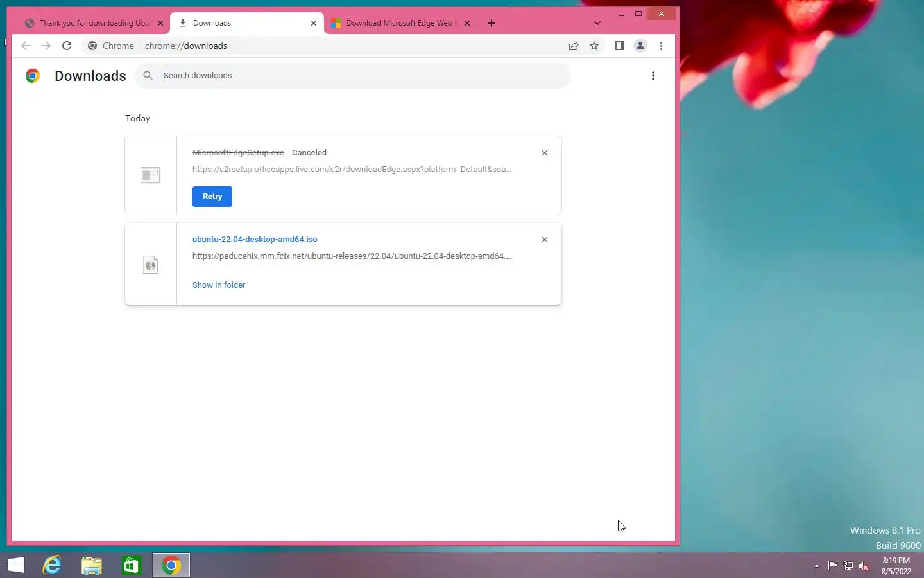The width and height of the screenshot is (924, 578).
Task: Expand the tab search dropdown arrow
Action: pyautogui.click(x=597, y=23)
